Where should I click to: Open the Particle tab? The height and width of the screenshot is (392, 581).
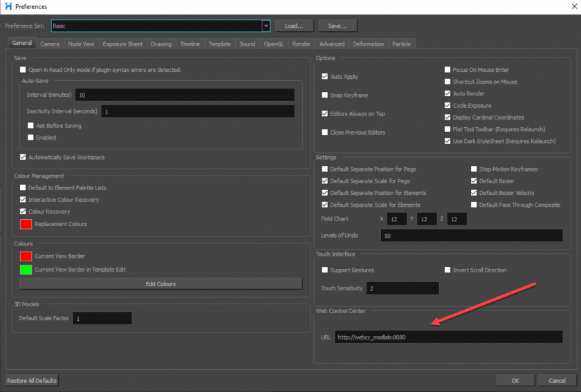tap(402, 44)
